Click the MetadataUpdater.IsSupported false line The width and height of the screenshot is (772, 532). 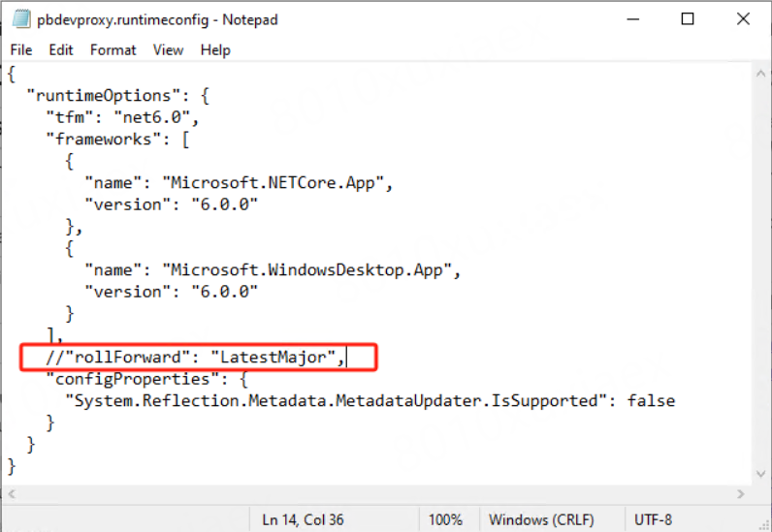pyautogui.click(x=369, y=400)
